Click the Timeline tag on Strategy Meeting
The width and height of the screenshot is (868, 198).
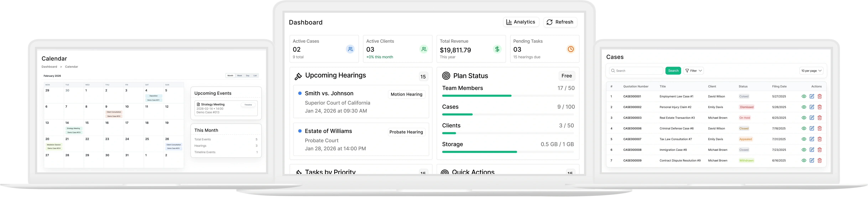[248, 105]
